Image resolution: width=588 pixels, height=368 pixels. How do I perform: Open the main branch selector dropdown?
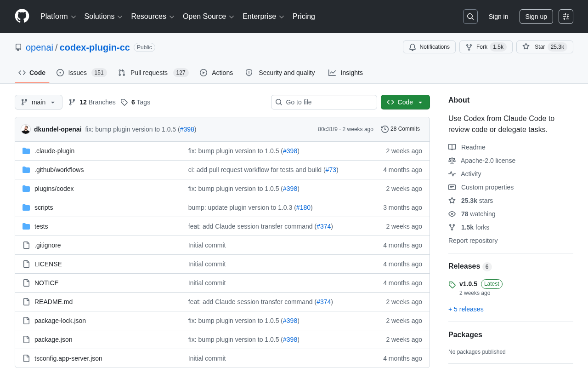point(39,102)
